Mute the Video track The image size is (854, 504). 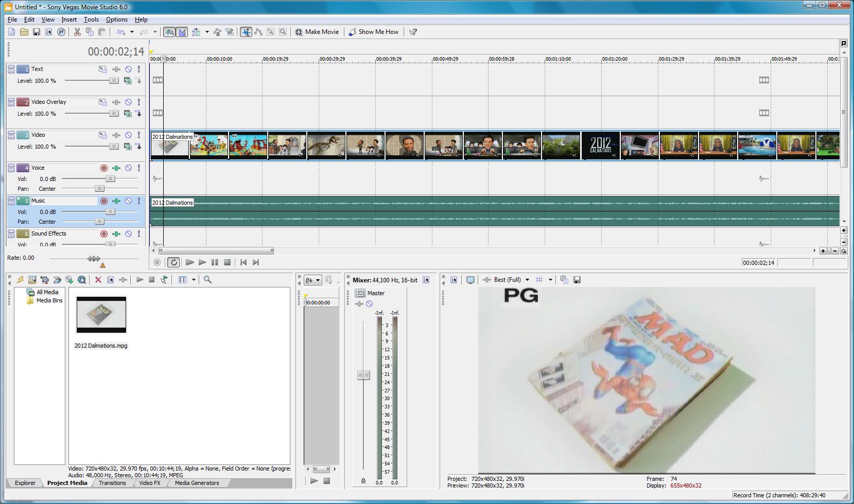pyautogui.click(x=129, y=135)
